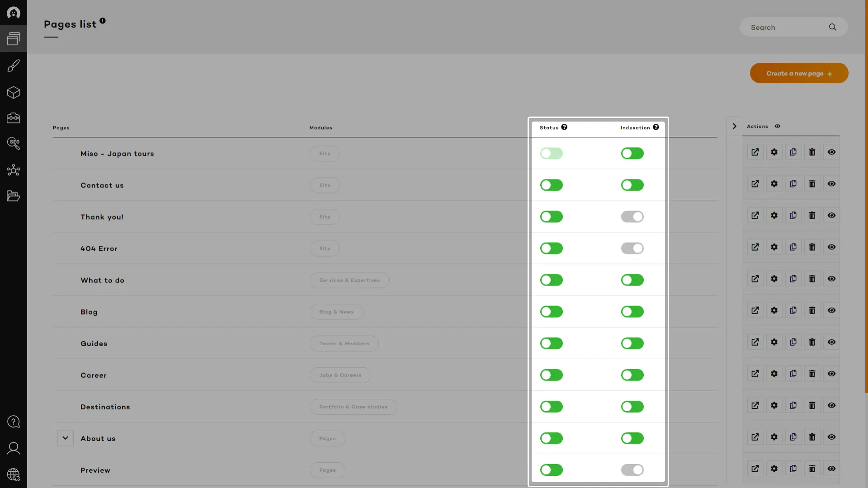Click Create a new page button
The width and height of the screenshot is (868, 488).
799,73
